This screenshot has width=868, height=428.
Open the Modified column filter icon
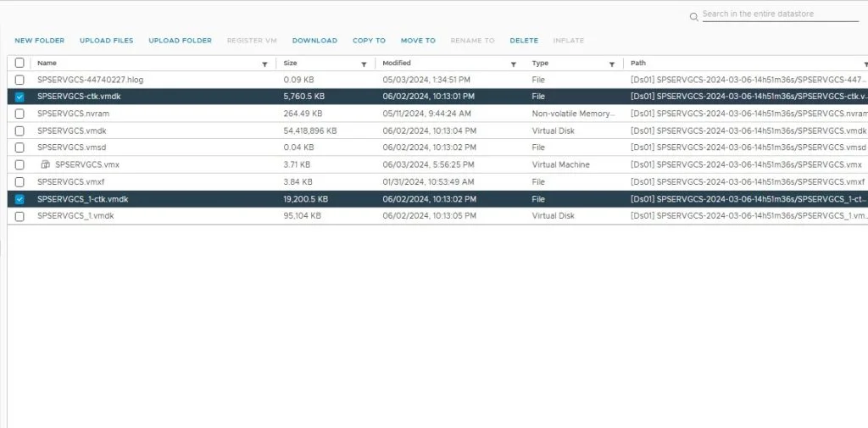coord(513,64)
